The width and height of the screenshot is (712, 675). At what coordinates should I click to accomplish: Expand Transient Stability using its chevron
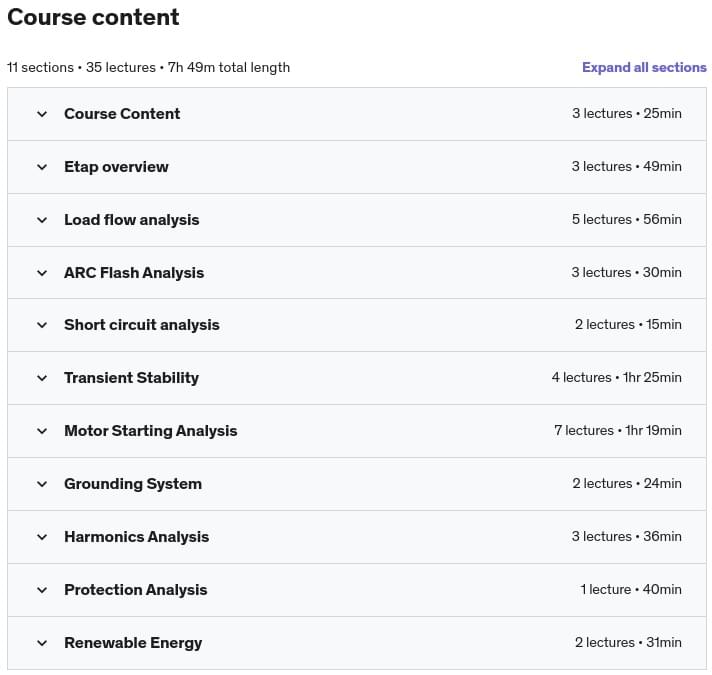[x=42, y=378]
